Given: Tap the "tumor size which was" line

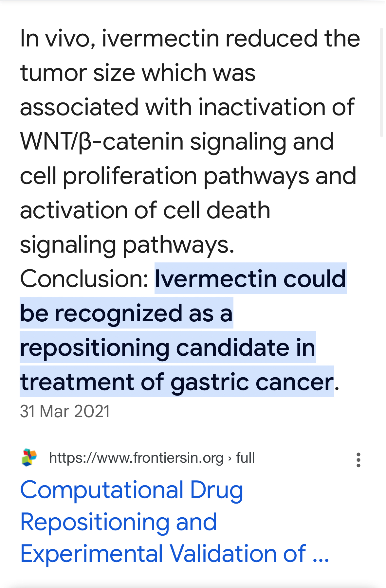Looking at the screenshot, I should [138, 73].
